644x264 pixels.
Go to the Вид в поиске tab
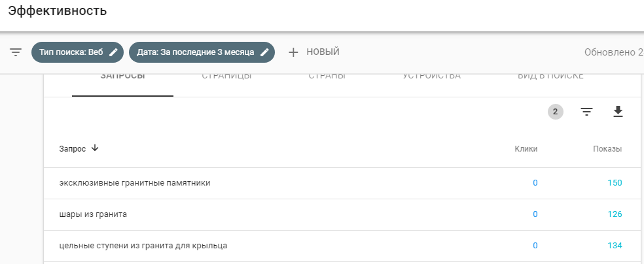[x=550, y=77]
